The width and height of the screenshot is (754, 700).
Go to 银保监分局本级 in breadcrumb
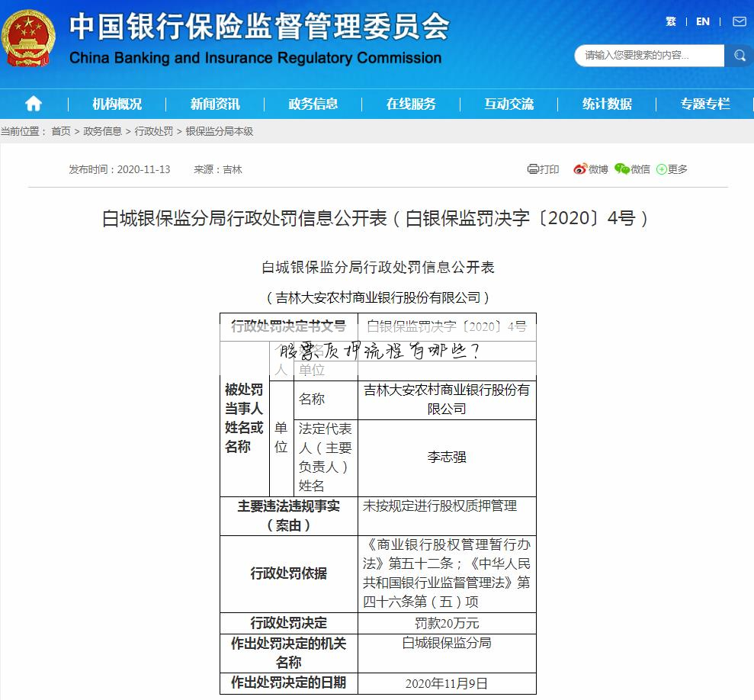click(220, 131)
